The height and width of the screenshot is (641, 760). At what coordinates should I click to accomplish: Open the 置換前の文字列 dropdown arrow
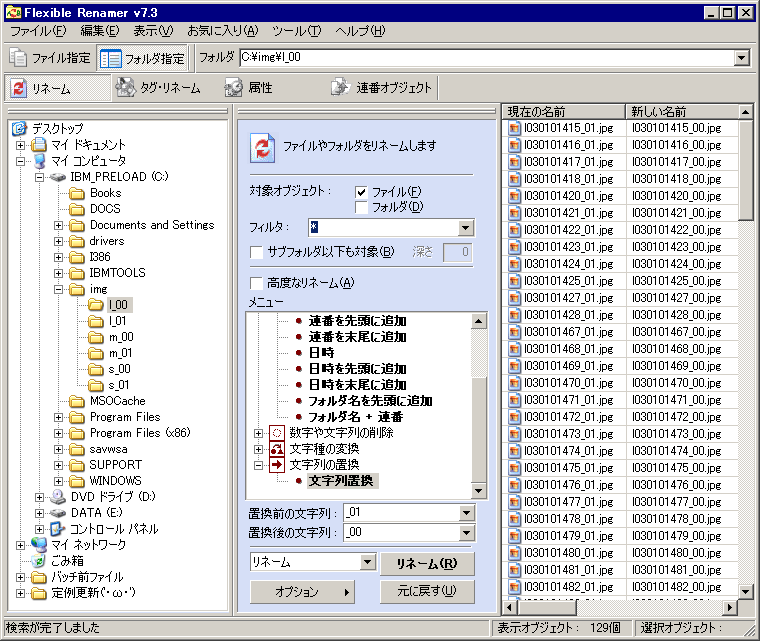465,513
